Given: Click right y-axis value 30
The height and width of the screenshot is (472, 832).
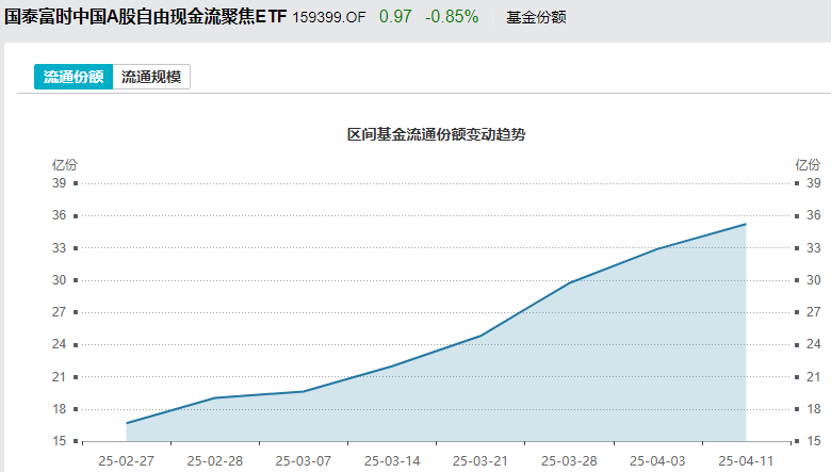Looking at the screenshot, I should coord(813,280).
